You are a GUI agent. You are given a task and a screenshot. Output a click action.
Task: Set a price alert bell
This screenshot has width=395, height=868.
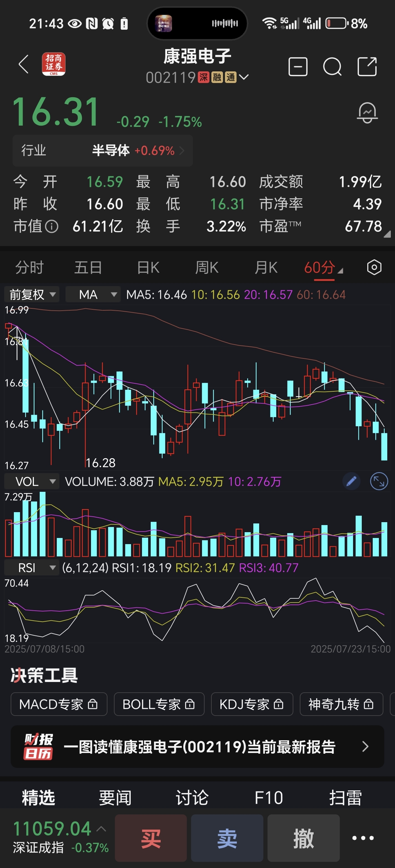pyautogui.click(x=367, y=113)
